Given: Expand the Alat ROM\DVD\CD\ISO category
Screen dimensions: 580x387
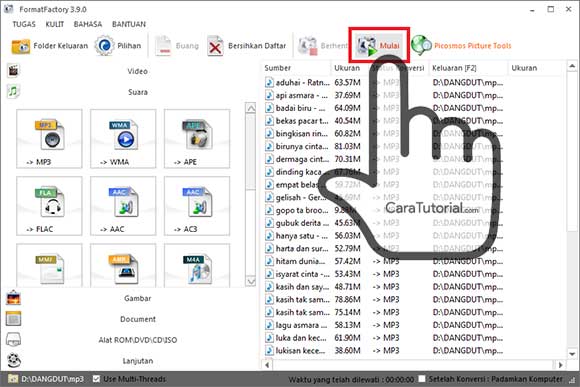Looking at the screenshot, I should click(x=138, y=340).
